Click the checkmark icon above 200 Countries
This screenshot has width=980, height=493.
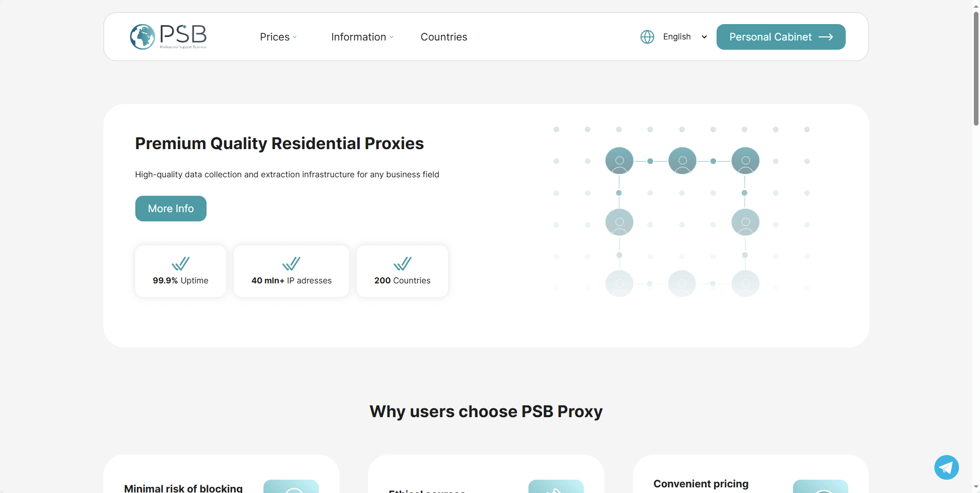pyautogui.click(x=402, y=262)
